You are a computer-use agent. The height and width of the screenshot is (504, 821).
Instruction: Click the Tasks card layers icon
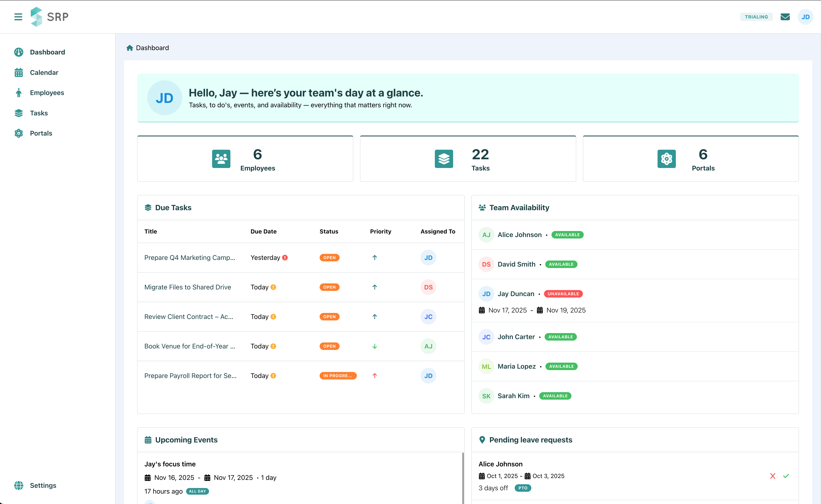tap(444, 159)
